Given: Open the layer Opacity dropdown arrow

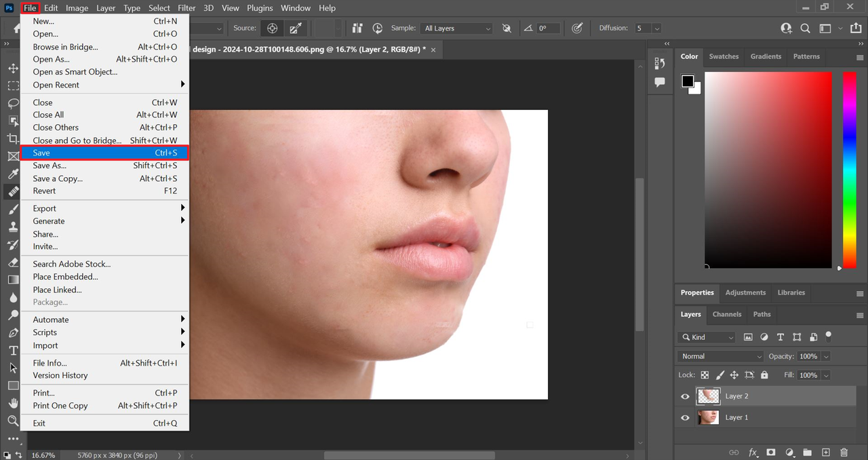Looking at the screenshot, I should coord(825,356).
